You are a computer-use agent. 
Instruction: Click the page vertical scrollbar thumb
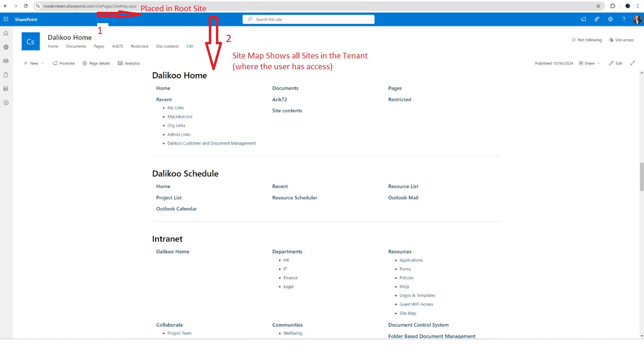coord(642,177)
